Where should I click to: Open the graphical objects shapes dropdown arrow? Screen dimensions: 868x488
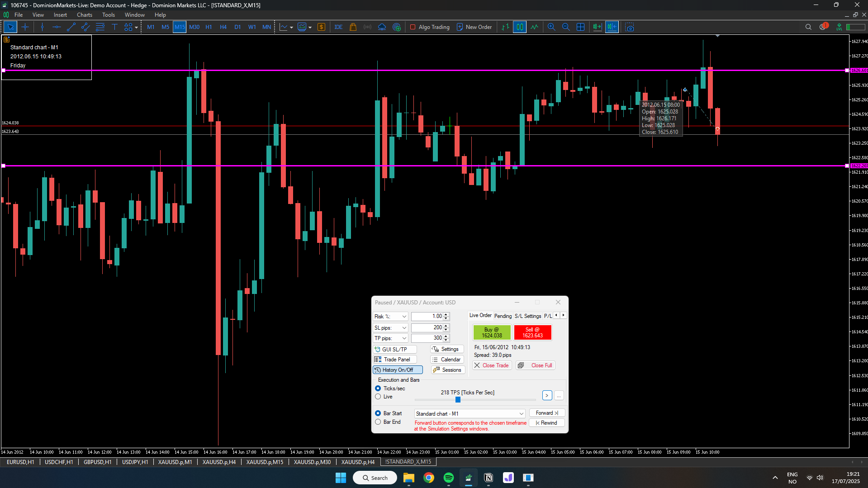coord(136,28)
